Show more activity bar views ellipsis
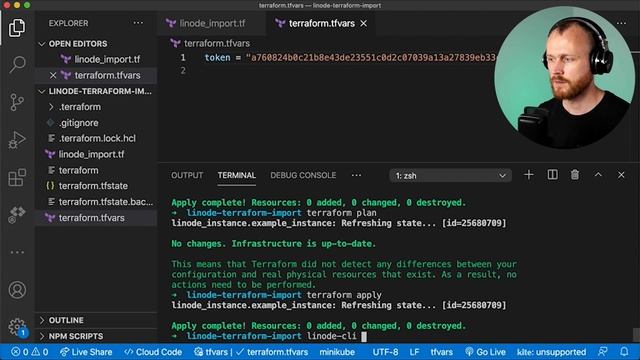 tap(17, 252)
